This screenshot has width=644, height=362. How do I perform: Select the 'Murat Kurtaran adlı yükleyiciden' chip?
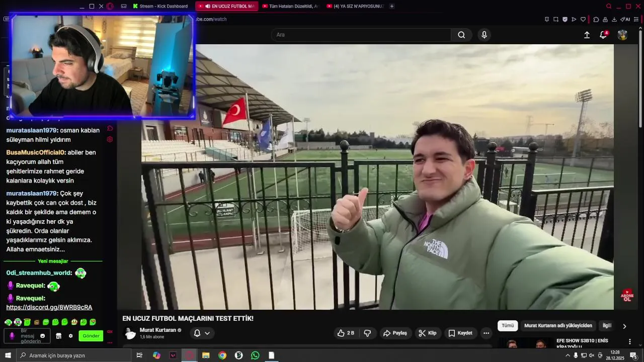click(558, 325)
